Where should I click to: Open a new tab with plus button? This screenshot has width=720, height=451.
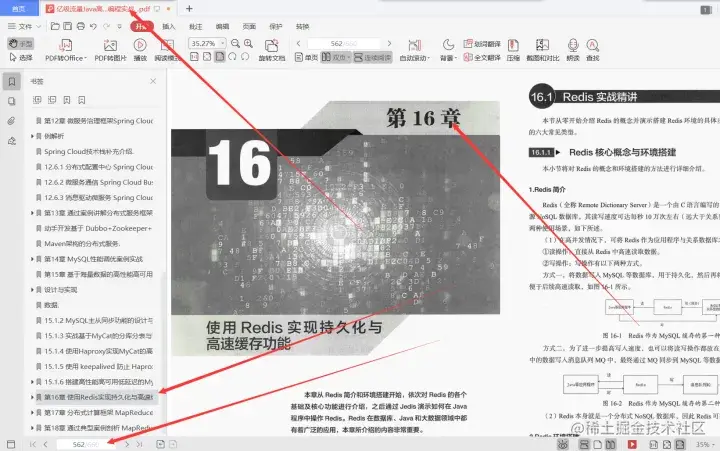[x=189, y=8]
